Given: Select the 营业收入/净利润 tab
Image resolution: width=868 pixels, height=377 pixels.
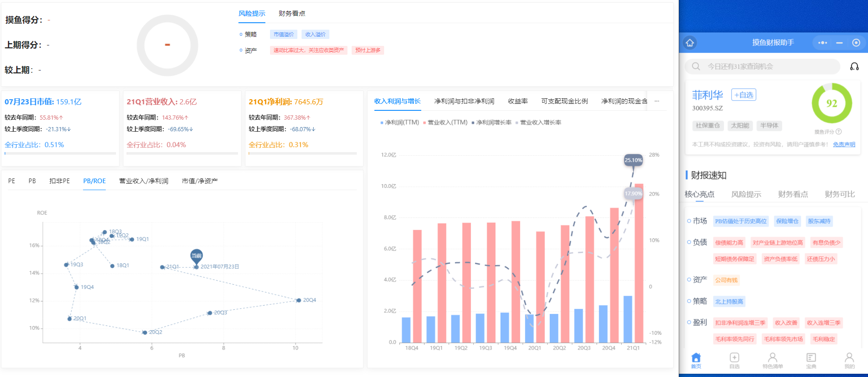Looking at the screenshot, I should point(144,181).
